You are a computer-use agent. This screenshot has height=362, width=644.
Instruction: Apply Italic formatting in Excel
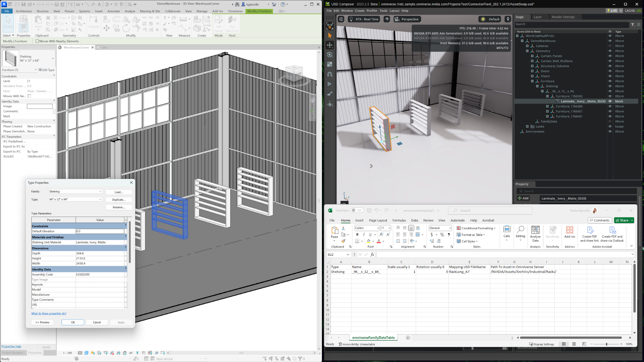coord(363,234)
